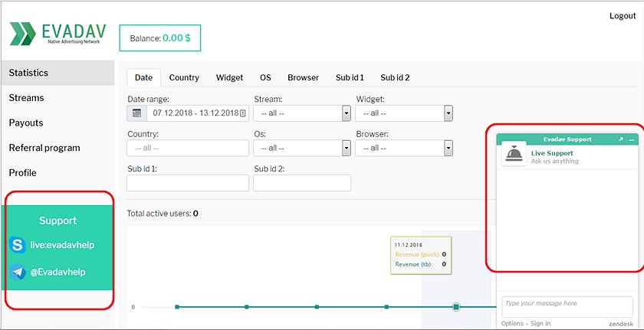Open the Stream dropdown
644x330 pixels.
(x=302, y=113)
